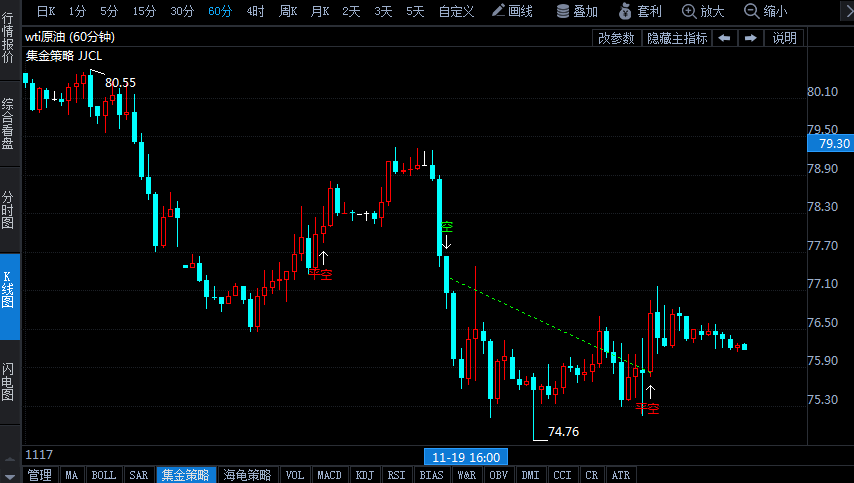The image size is (854, 483).
Task: Click the 80.55 high price label
Action: pos(120,83)
